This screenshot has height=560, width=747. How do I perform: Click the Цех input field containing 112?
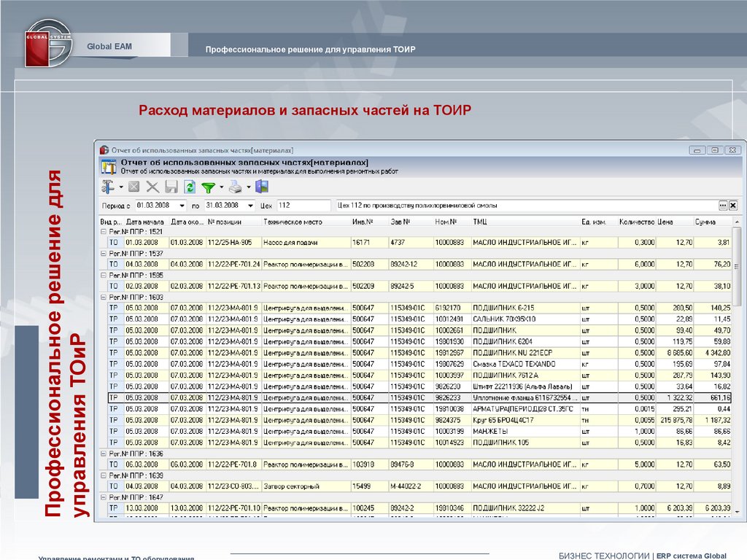(x=302, y=206)
